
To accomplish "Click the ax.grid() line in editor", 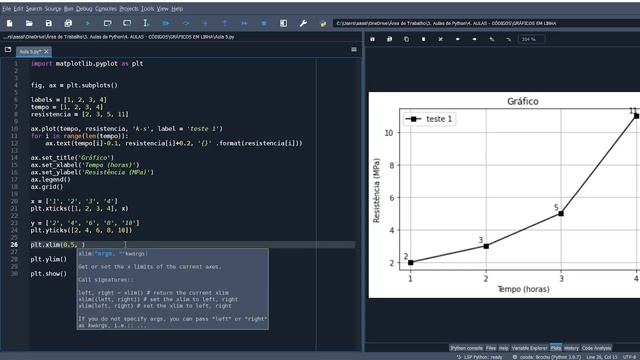I will pyautogui.click(x=47, y=187).
